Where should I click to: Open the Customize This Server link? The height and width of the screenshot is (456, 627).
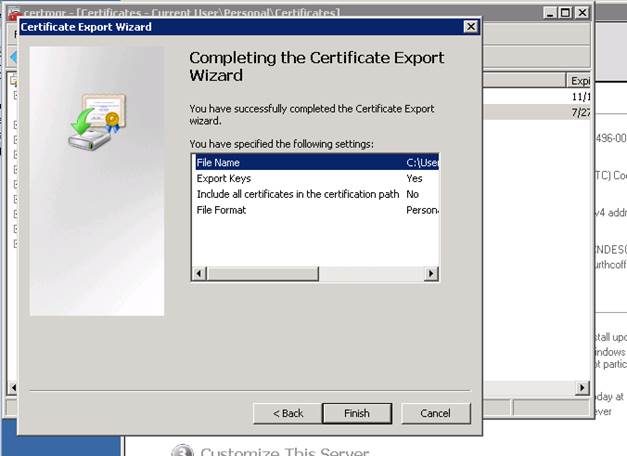coord(284,451)
